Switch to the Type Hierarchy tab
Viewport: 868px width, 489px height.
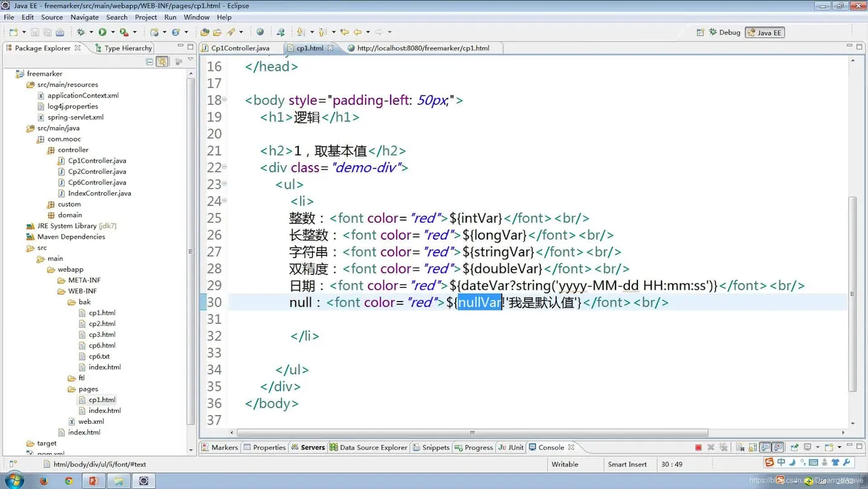tap(123, 48)
